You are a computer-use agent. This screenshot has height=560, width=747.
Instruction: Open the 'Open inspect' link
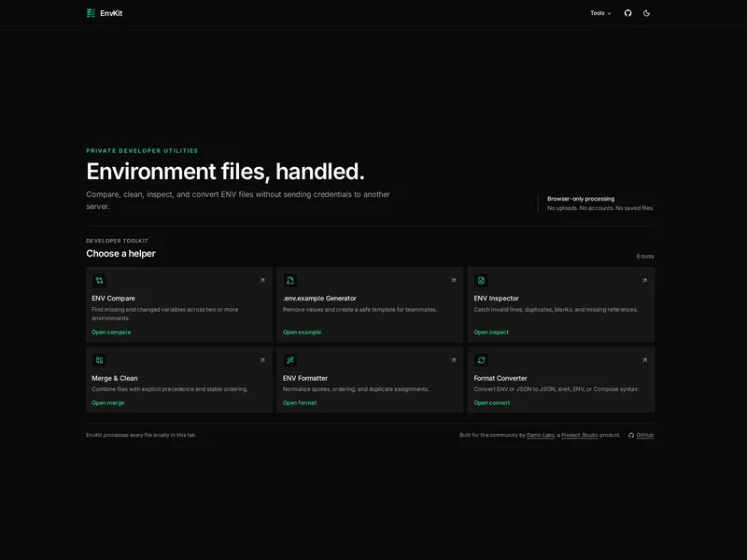tap(491, 332)
